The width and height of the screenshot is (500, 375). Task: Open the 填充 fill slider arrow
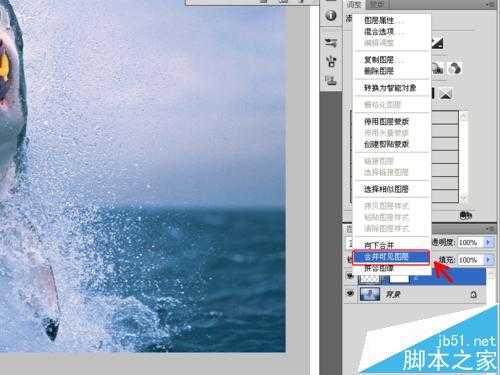pos(488,259)
